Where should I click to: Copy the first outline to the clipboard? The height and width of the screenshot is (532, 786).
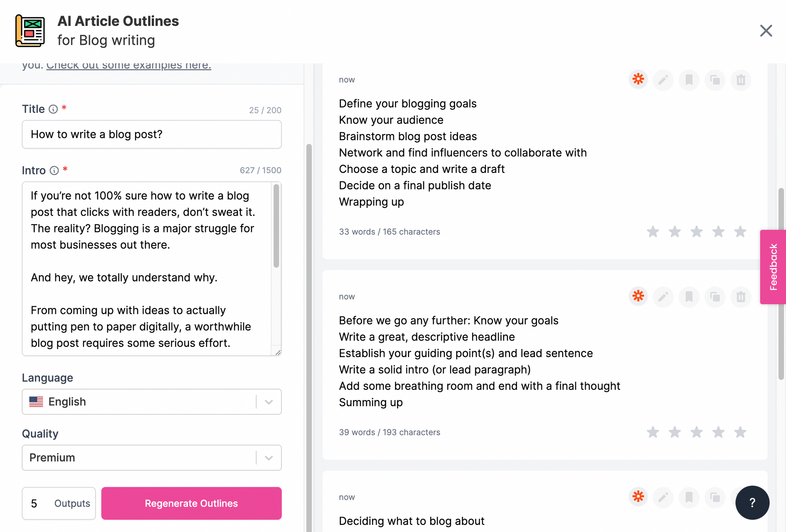coord(715,80)
